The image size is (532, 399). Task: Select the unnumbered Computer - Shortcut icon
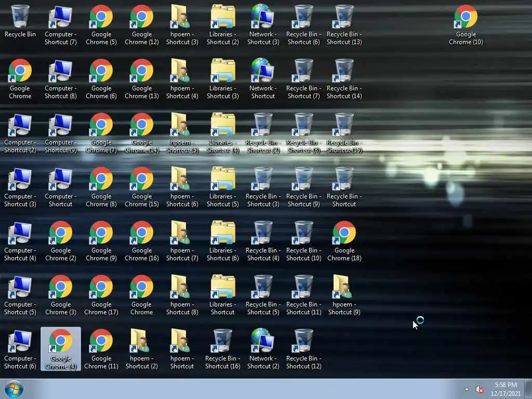60,187
